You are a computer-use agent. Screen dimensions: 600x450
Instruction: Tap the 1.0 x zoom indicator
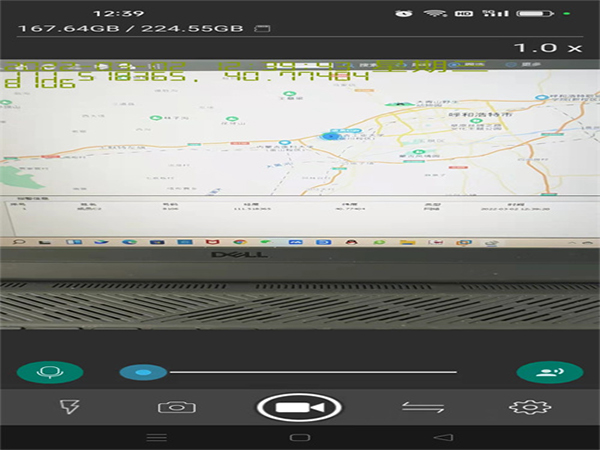click(547, 47)
